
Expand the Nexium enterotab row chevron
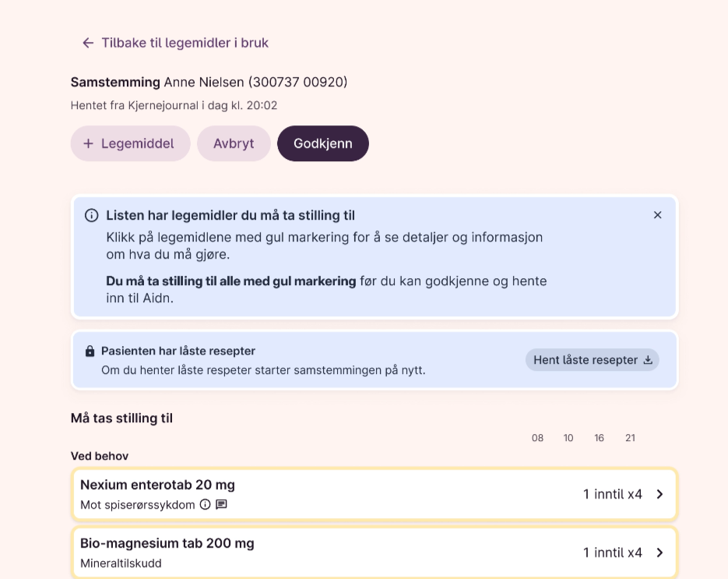[x=659, y=494]
